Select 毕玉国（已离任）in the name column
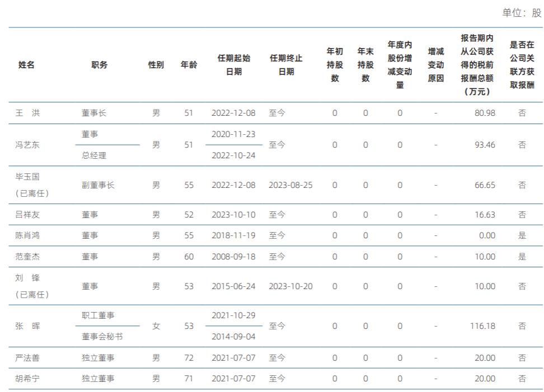The height and width of the screenshot is (392, 544). coord(29,183)
